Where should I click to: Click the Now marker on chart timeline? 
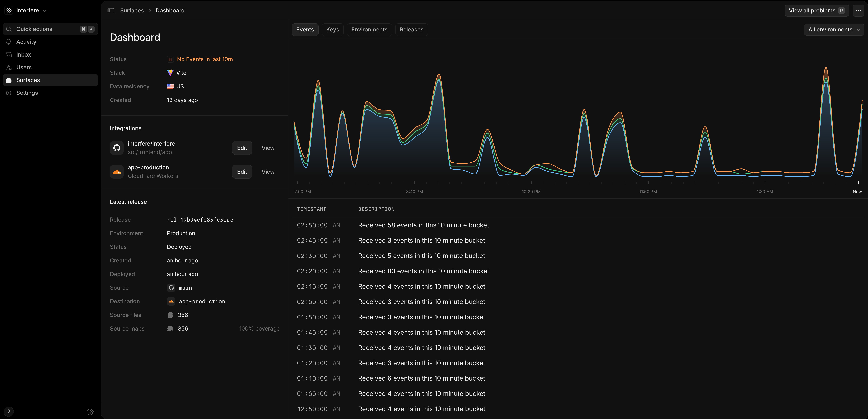[857, 192]
